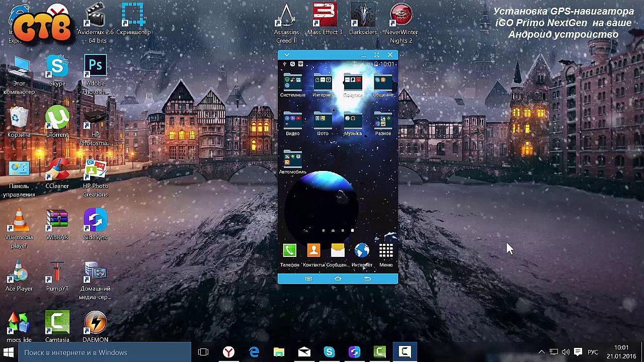The height and width of the screenshot is (362, 644).
Task: Select the Ace Player desktop shortcut
Action: (x=19, y=277)
